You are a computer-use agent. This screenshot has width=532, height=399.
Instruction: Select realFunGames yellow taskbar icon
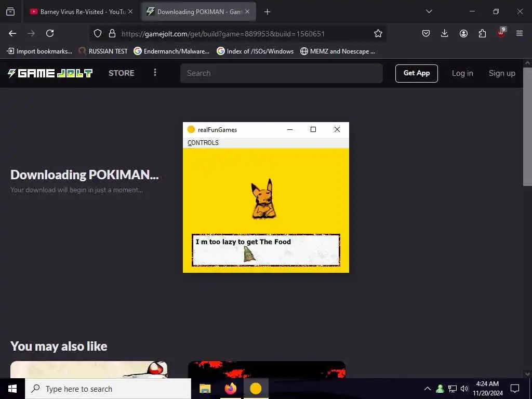[256, 389]
